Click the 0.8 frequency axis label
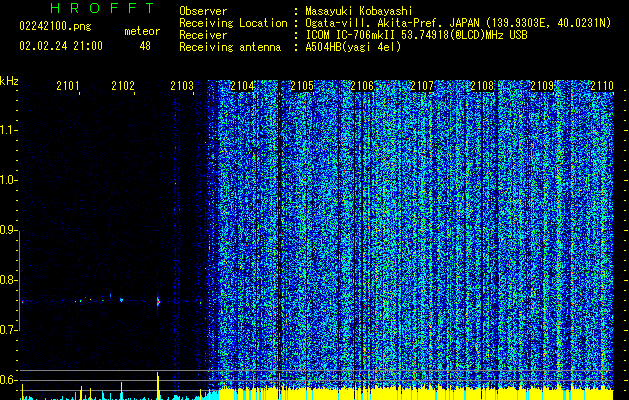The image size is (629, 400). 8,280
